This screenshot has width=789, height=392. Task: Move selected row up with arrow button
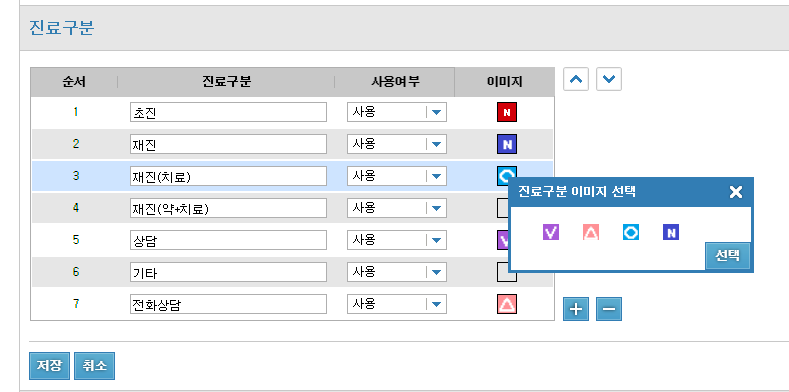576,80
